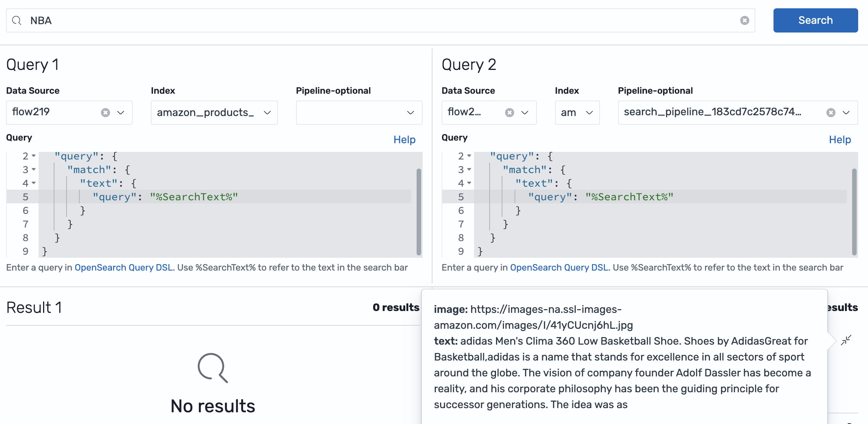Open Query 1 Data Source dropdown
868x424 pixels.
point(121,113)
